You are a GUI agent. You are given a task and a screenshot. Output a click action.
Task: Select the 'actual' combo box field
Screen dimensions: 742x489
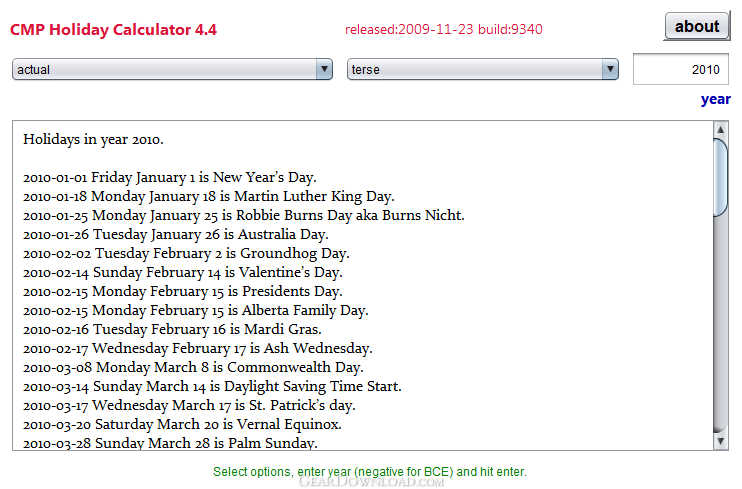[x=172, y=69]
